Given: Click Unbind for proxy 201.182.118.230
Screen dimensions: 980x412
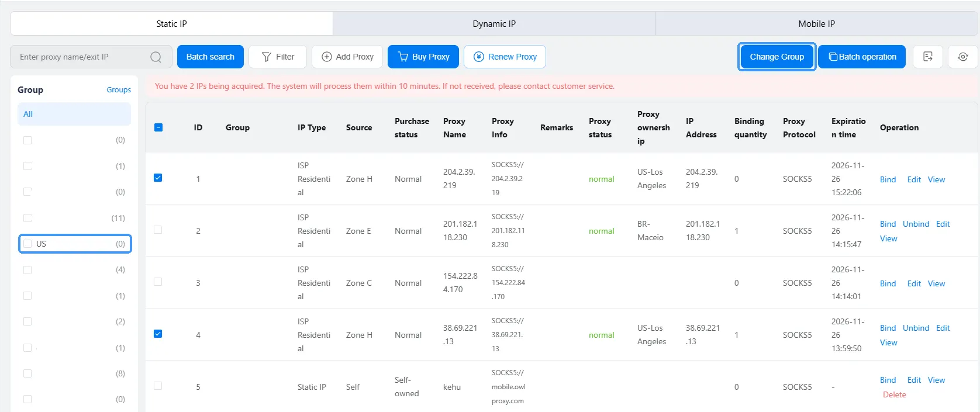Looking at the screenshot, I should [x=916, y=224].
